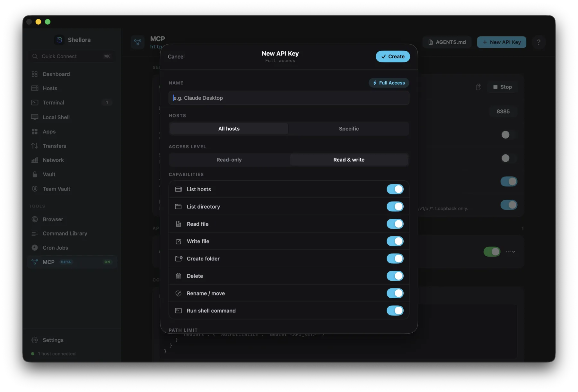578x392 pixels.
Task: Expand the API key options chevron menu
Action: [510, 252]
